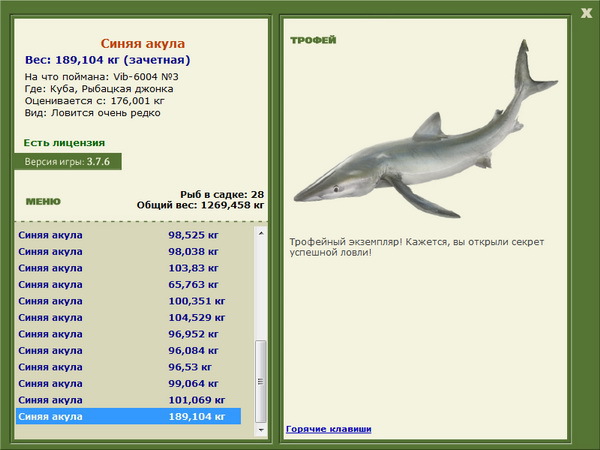The image size is (600, 450).
Task: Click the blue shark trophy image
Action: [426, 129]
